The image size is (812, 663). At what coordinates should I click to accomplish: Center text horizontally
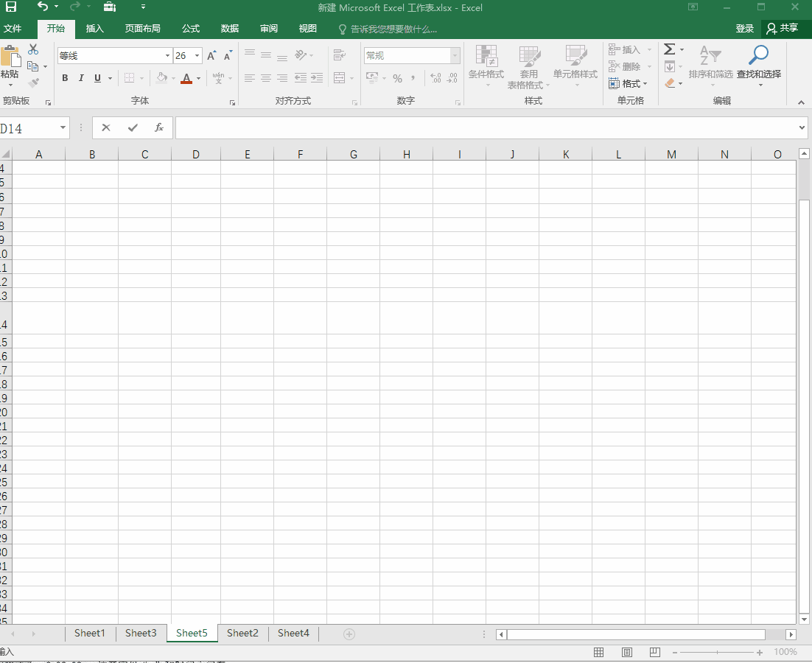266,78
